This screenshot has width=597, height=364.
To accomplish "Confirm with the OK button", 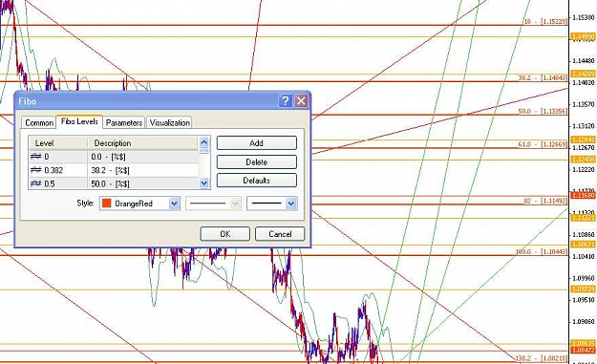I will click(x=225, y=234).
